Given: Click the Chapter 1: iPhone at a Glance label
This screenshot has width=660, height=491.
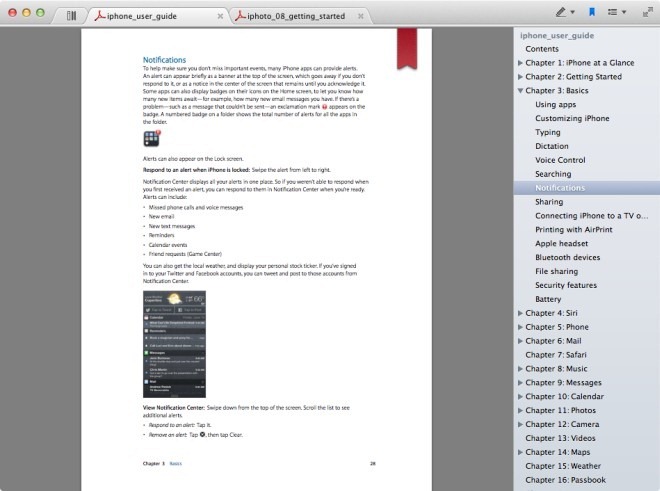Looking at the screenshot, I should (580, 63).
